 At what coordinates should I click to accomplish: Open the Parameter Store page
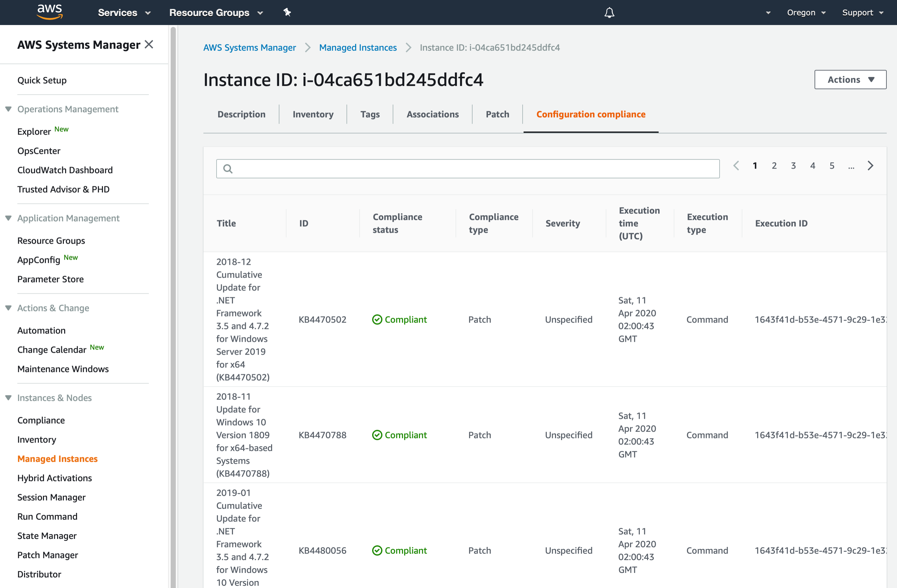click(x=50, y=279)
